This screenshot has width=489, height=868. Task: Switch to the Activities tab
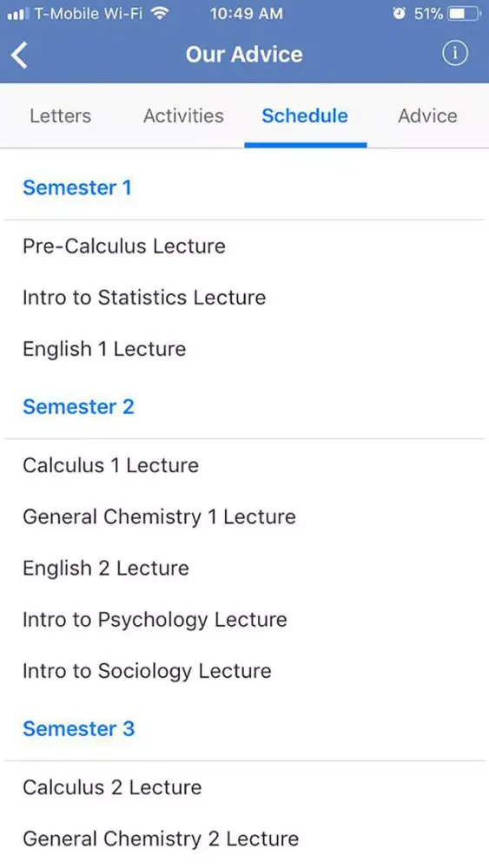(183, 115)
